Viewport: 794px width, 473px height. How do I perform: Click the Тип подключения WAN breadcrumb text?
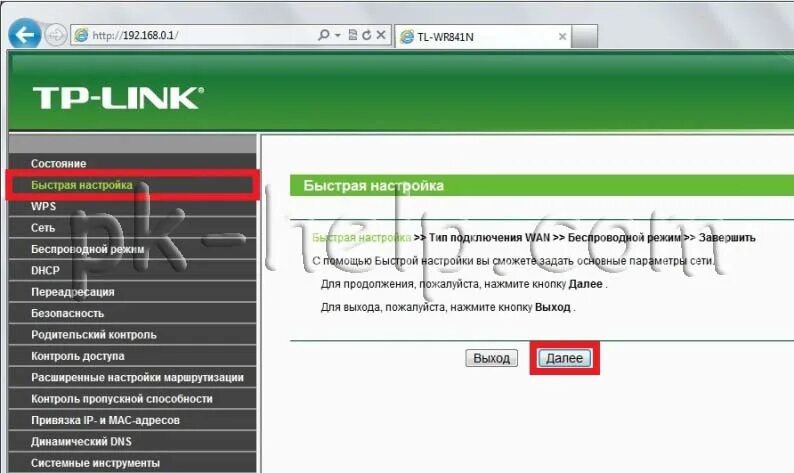tap(489, 238)
